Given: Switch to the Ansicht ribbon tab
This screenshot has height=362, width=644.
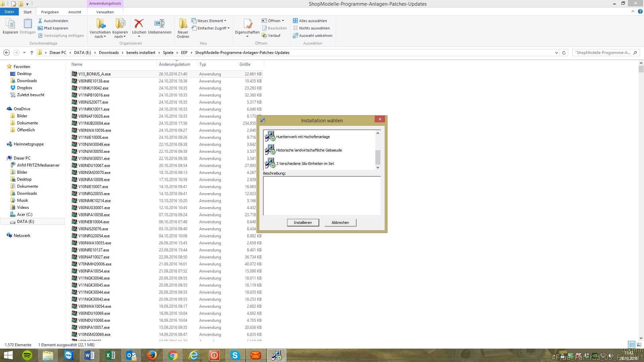Looking at the screenshot, I should pos(74,12).
